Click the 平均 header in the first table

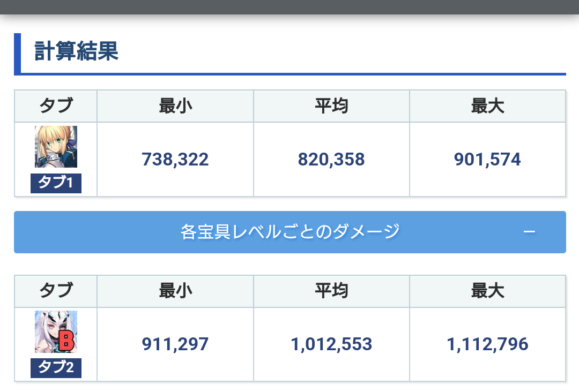click(x=331, y=106)
